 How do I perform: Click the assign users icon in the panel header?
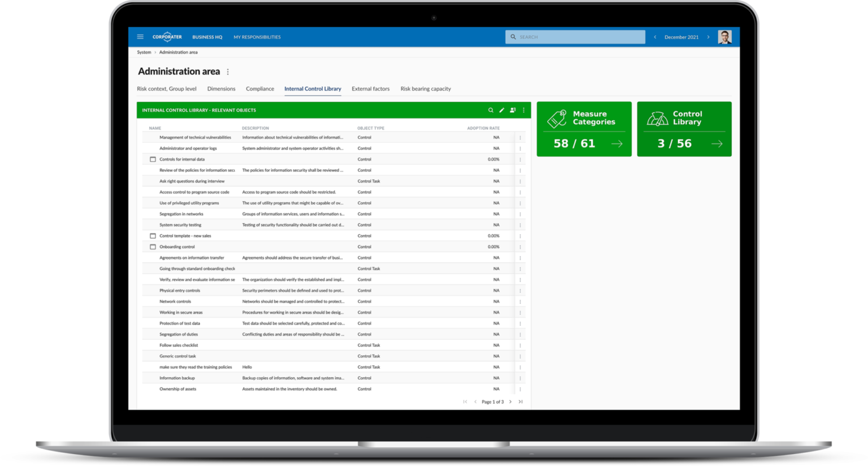[513, 110]
